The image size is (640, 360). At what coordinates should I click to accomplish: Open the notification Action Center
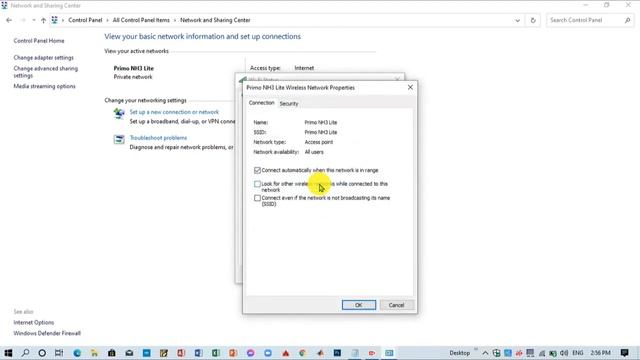624,353
